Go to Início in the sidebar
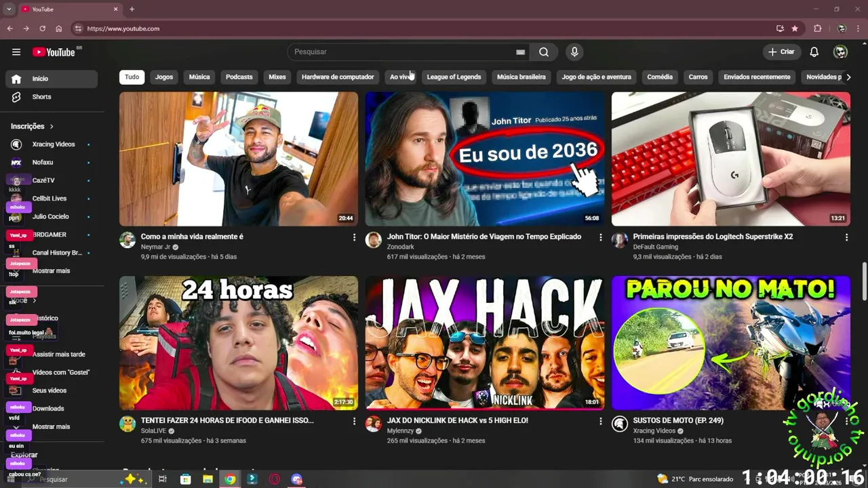 [x=52, y=79]
